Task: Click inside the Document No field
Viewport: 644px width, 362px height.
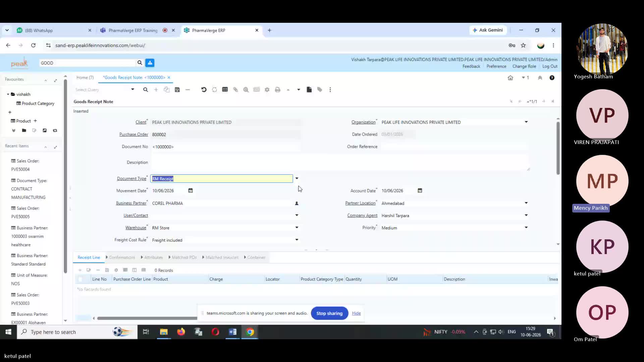Action: point(225,147)
